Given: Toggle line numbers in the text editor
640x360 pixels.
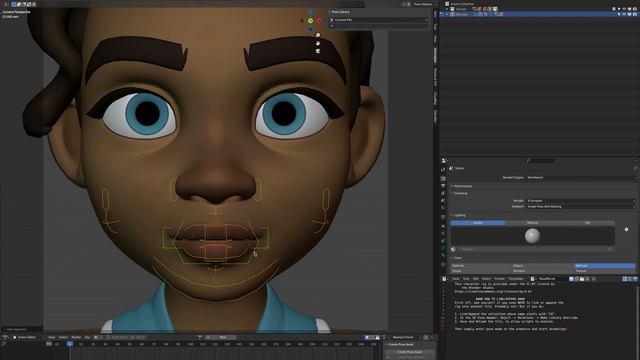Looking at the screenshot, I should (x=625, y=279).
